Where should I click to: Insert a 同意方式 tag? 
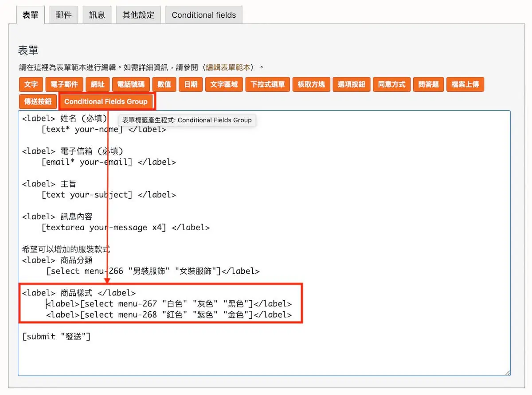391,84
